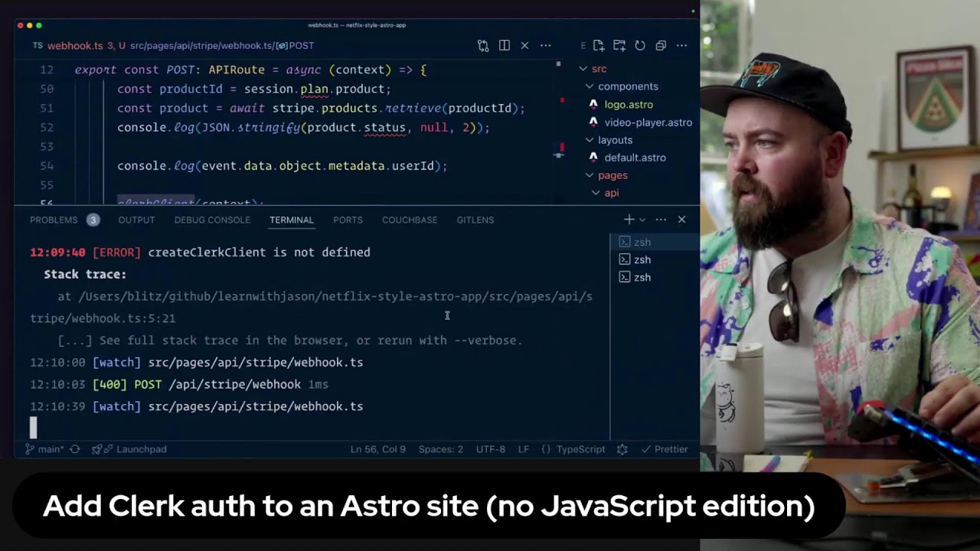Click line 51 stripe.products.retrieve code
The width and height of the screenshot is (980, 551).
click(321, 109)
